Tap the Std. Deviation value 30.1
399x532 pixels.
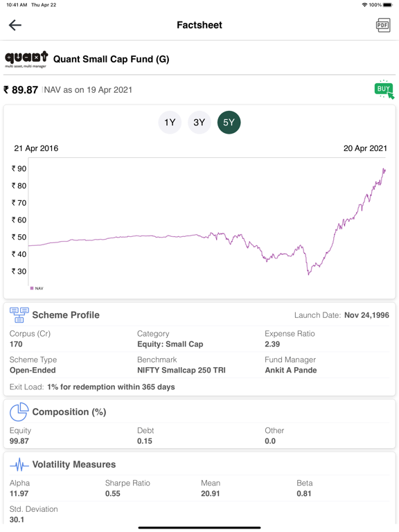coord(17,520)
